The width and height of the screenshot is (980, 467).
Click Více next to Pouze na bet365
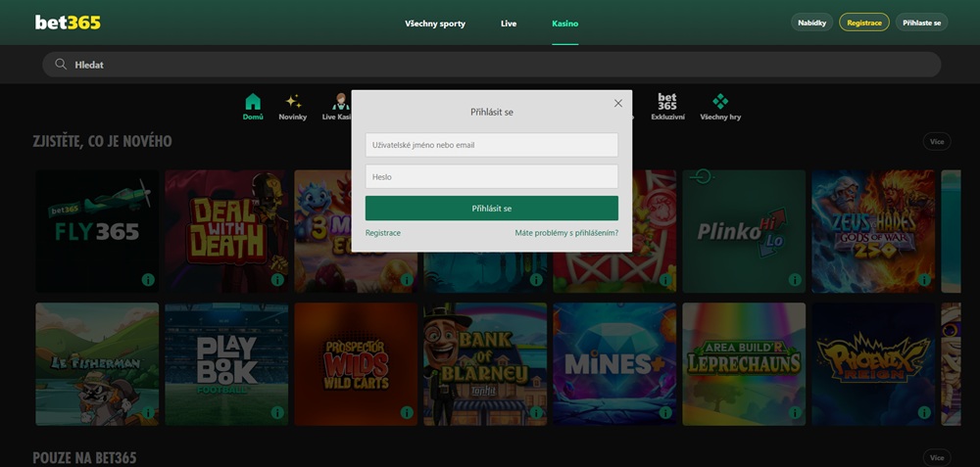click(x=937, y=457)
